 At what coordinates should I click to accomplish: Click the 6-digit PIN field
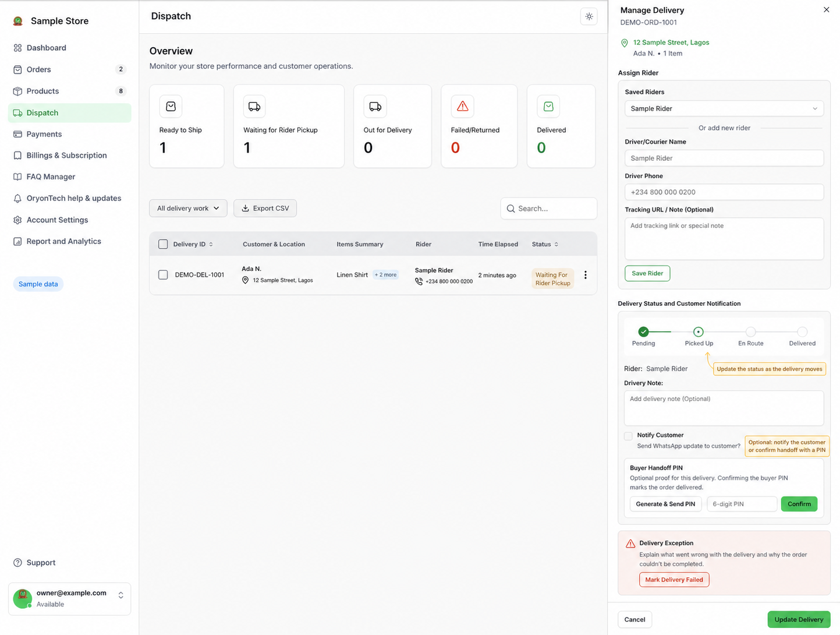click(742, 504)
